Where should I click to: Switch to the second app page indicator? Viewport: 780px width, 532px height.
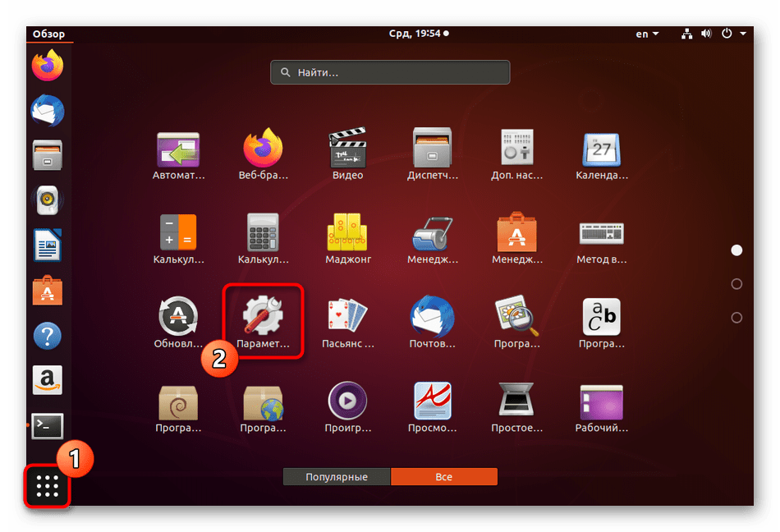(x=736, y=284)
